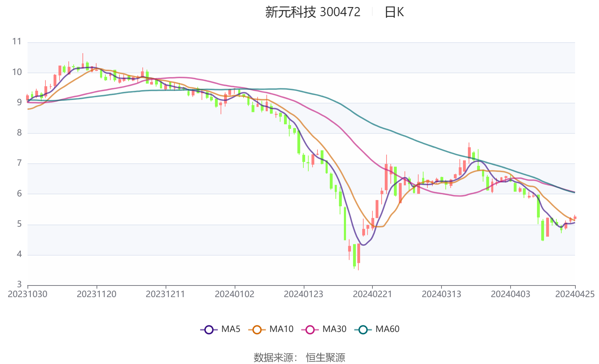Click the 20240102 x-axis date label

(x=234, y=294)
